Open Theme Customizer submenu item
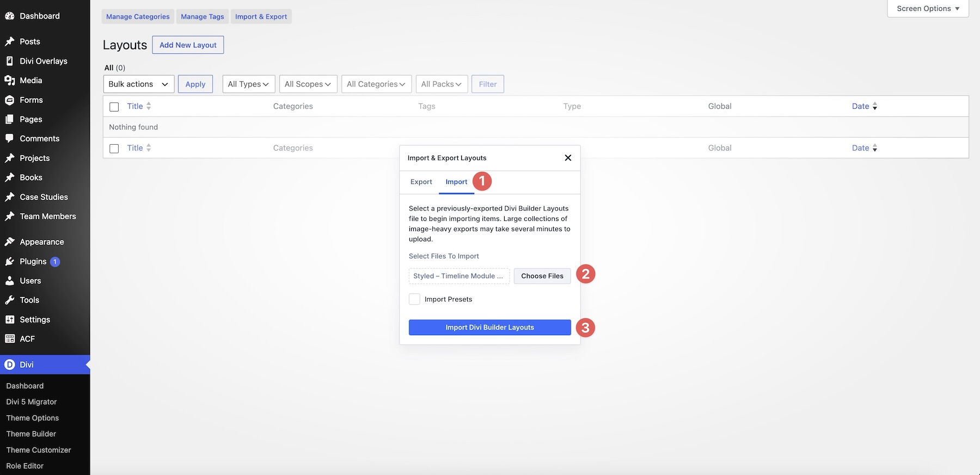This screenshot has width=980, height=475. click(x=39, y=450)
